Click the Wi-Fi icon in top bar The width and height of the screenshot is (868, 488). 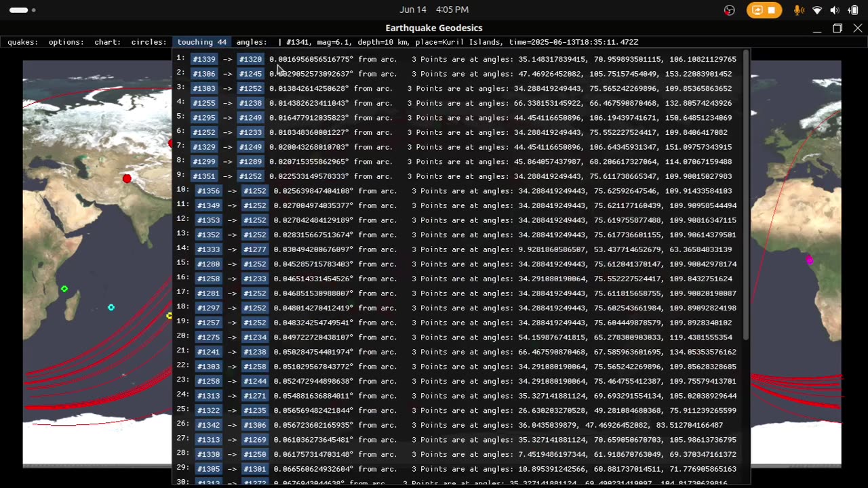pos(817,10)
